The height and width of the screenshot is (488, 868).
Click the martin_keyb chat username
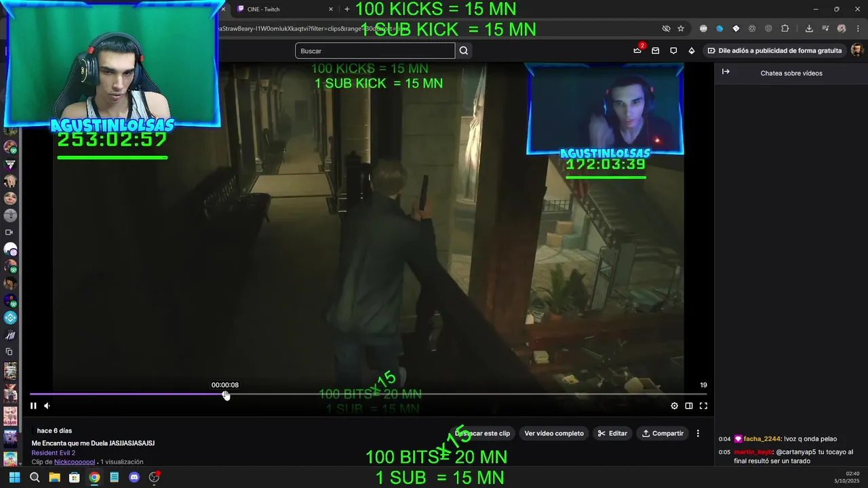click(x=753, y=452)
